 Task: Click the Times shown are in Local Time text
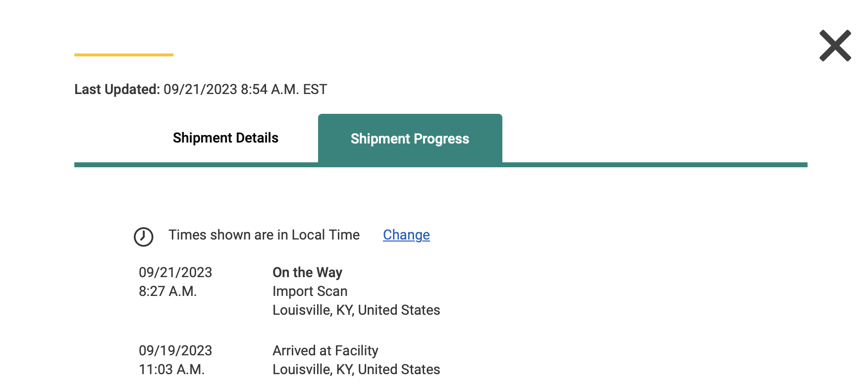(x=264, y=235)
